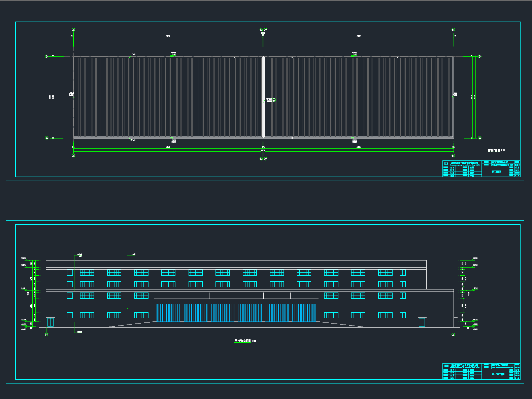Pick the title block of the roof plan sheet
This screenshot has height=399, width=532.
481,168
